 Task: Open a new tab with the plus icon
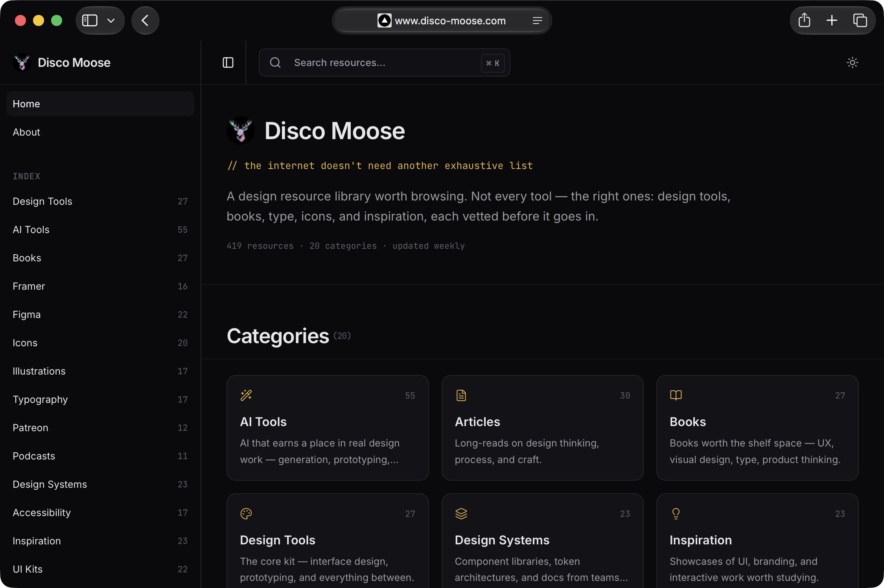pos(832,20)
